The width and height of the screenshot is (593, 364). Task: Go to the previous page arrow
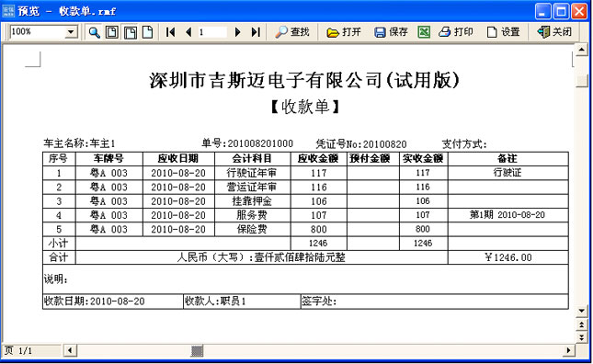(x=188, y=32)
